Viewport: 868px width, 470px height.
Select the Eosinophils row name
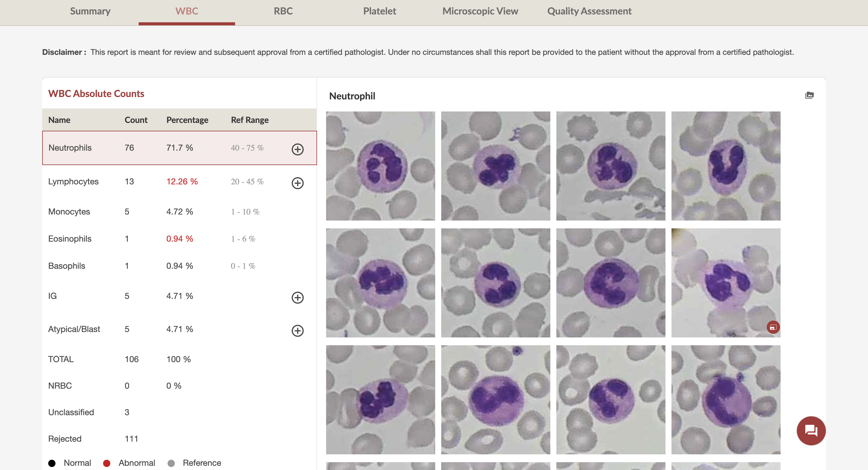point(70,239)
